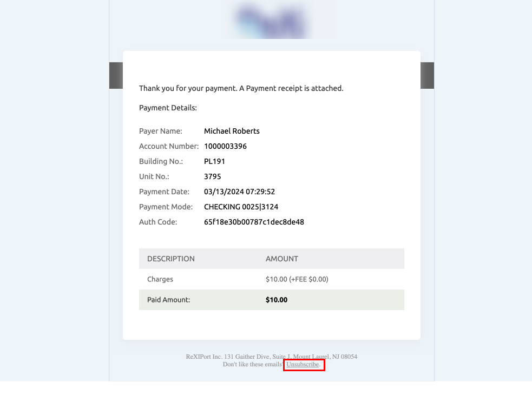Click the blurred company logo image
This screenshot has height=395, width=532.
coord(281,19)
